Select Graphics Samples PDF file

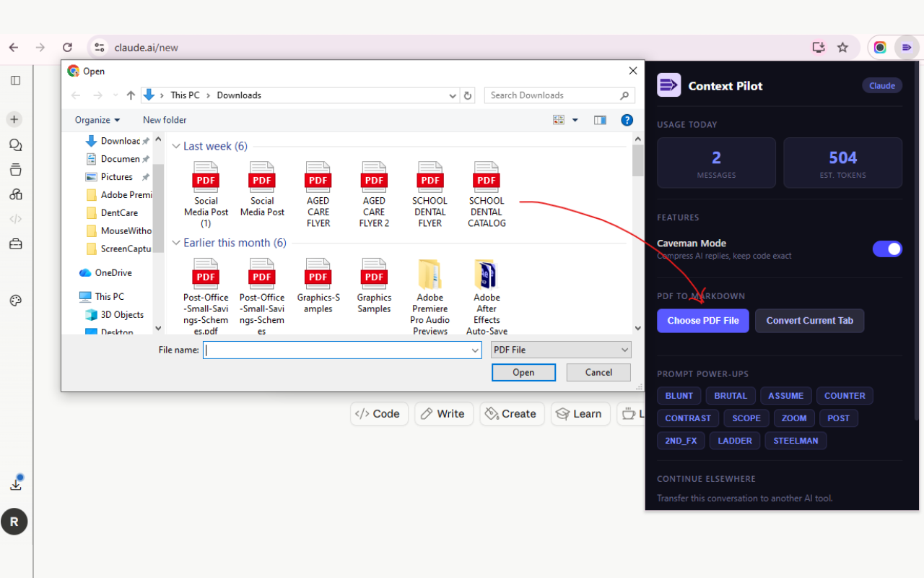[x=374, y=286]
